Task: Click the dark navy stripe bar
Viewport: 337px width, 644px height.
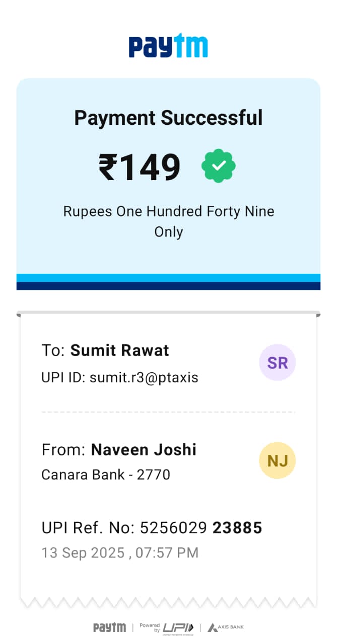Action: point(168,286)
